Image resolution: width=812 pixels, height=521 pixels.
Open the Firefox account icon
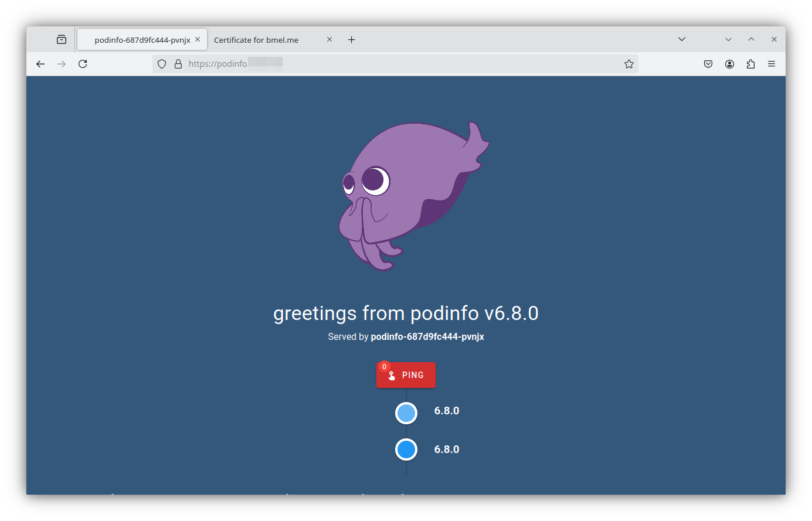729,64
